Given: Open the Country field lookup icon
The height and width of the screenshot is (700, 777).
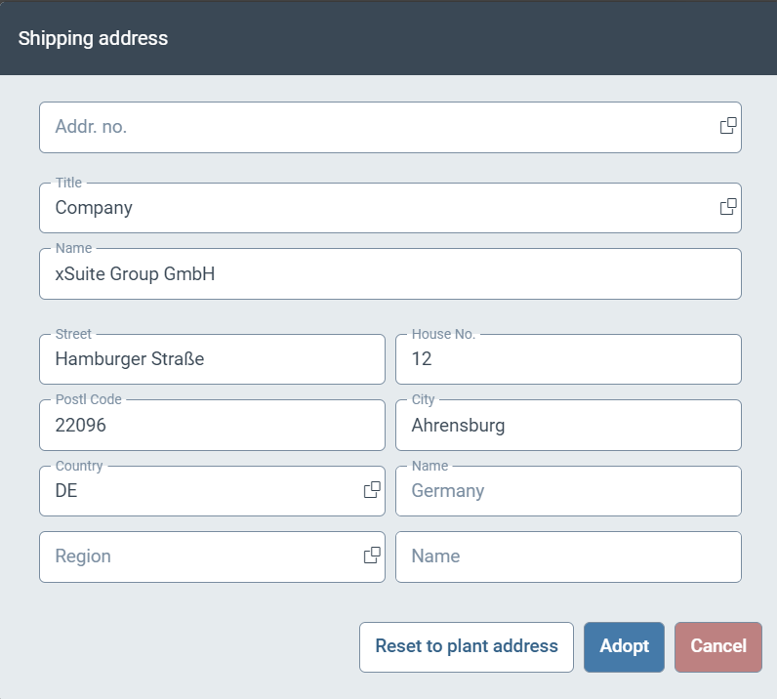Looking at the screenshot, I should pyautogui.click(x=371, y=490).
